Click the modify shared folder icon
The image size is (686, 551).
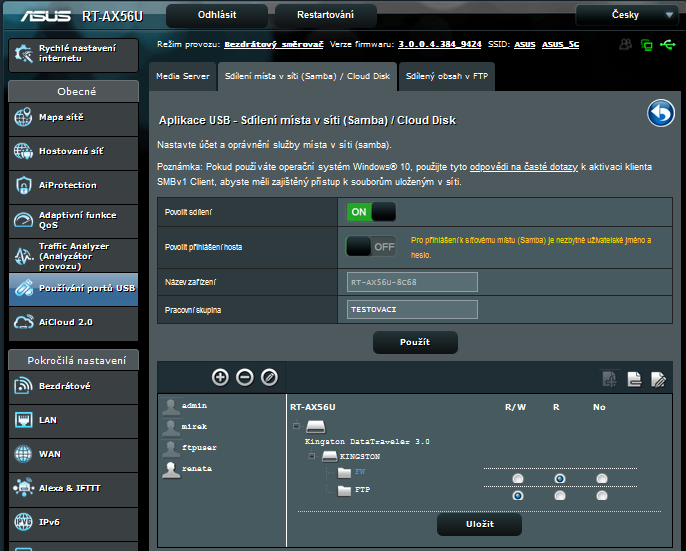point(658,378)
